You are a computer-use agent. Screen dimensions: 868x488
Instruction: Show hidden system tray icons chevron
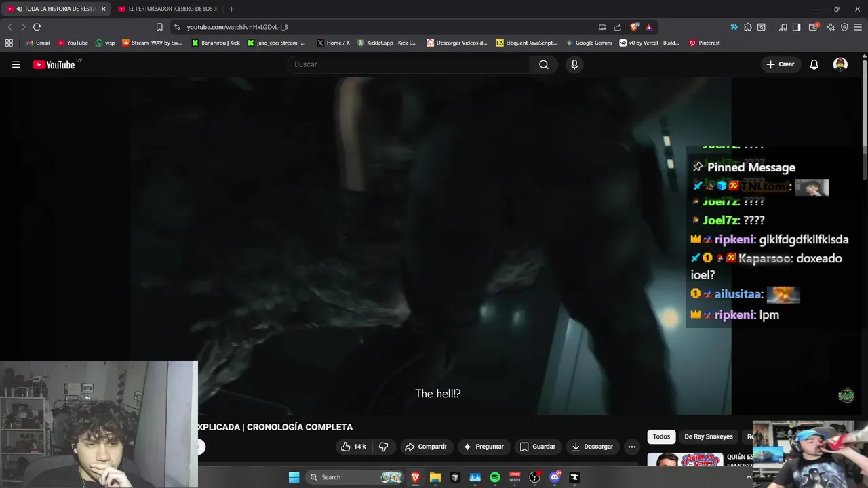coord(749,477)
